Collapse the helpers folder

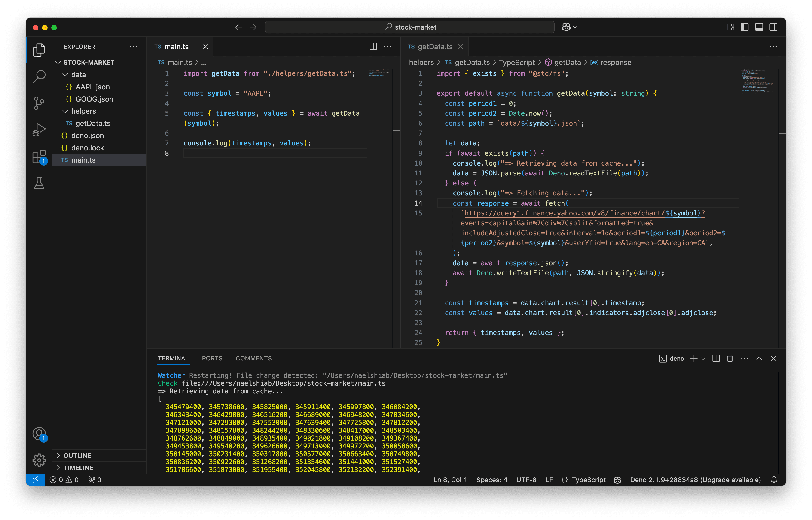click(83, 111)
